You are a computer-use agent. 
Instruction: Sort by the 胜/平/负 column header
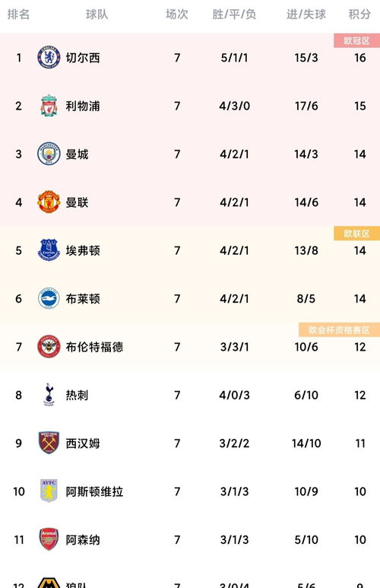coord(234,14)
